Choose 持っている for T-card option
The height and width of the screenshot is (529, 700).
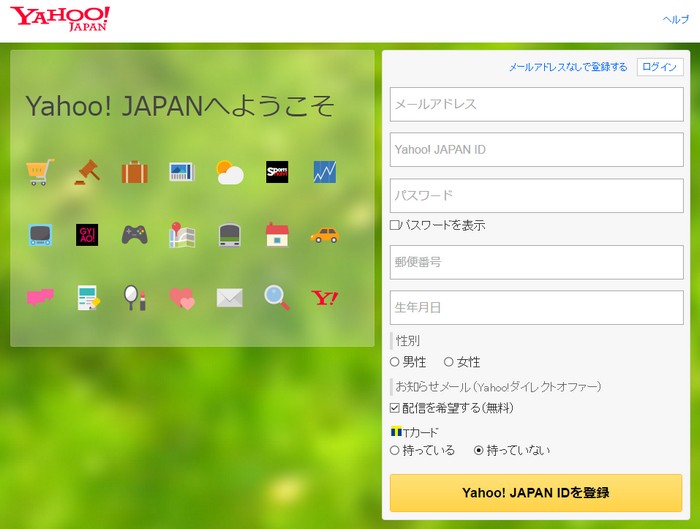pos(395,451)
